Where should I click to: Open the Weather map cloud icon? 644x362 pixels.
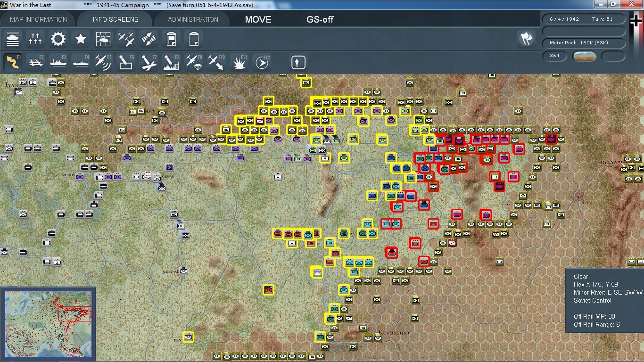coord(103,39)
